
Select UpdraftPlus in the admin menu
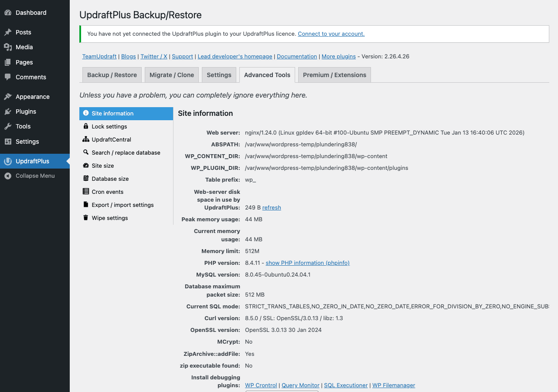35,161
